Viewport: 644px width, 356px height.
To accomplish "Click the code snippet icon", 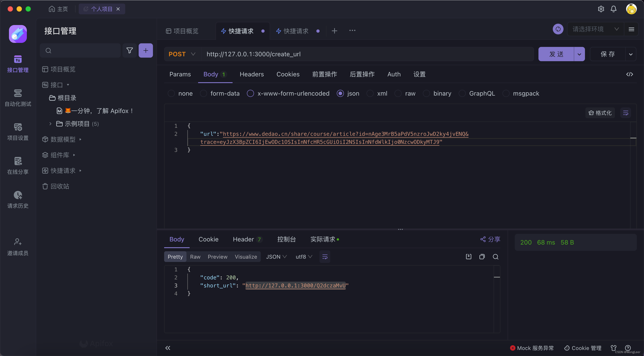I will coord(629,74).
